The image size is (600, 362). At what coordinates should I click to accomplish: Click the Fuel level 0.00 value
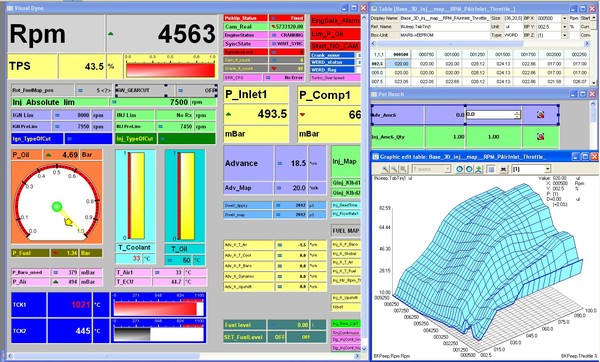(302, 325)
